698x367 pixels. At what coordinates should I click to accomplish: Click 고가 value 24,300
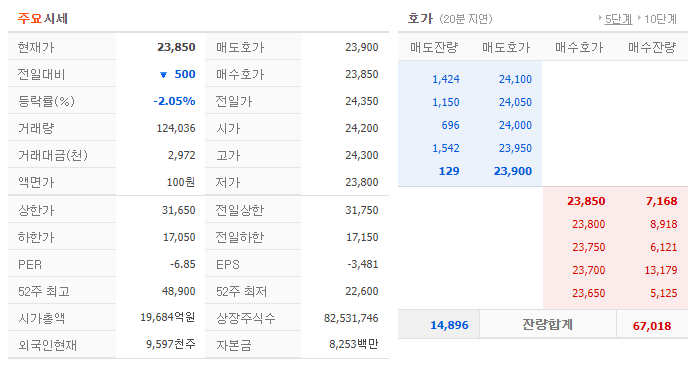361,155
